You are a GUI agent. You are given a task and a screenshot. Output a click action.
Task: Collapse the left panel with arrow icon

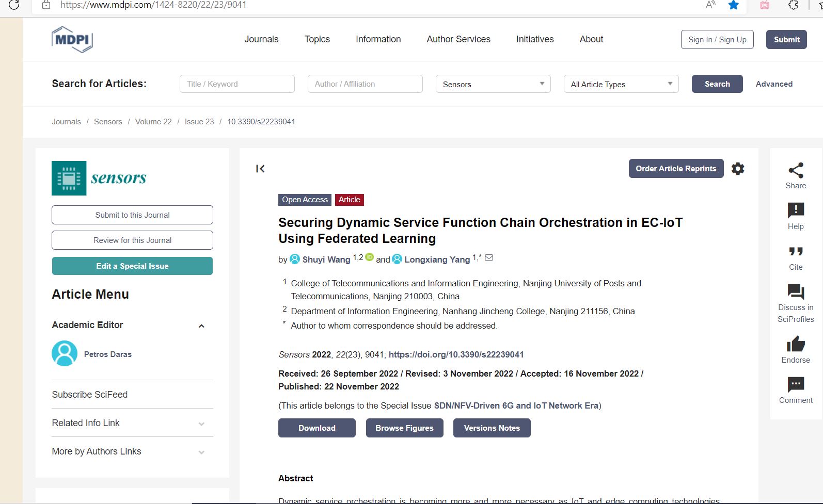260,169
